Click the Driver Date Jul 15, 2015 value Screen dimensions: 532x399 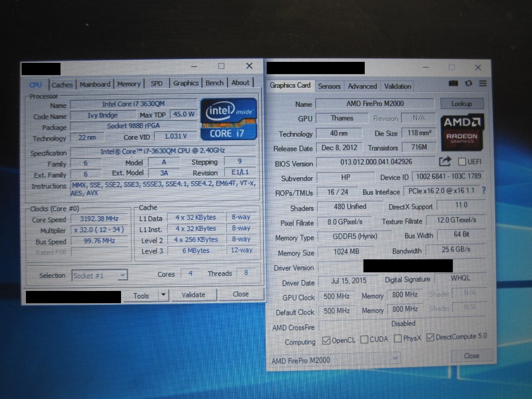click(x=349, y=281)
